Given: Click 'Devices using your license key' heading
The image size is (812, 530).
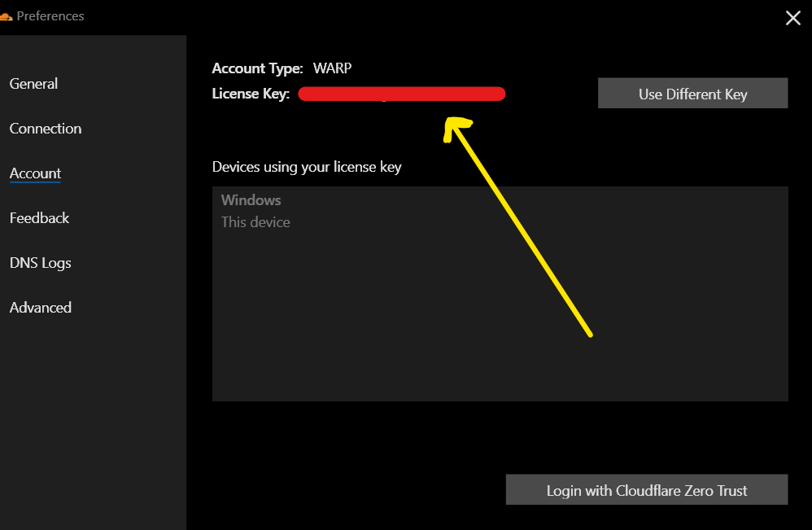Looking at the screenshot, I should 307,168.
